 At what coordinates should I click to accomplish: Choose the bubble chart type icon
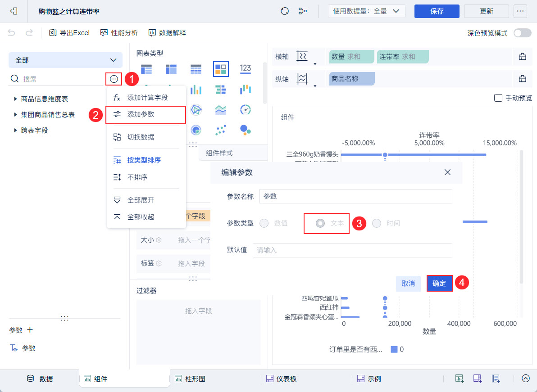click(x=246, y=130)
